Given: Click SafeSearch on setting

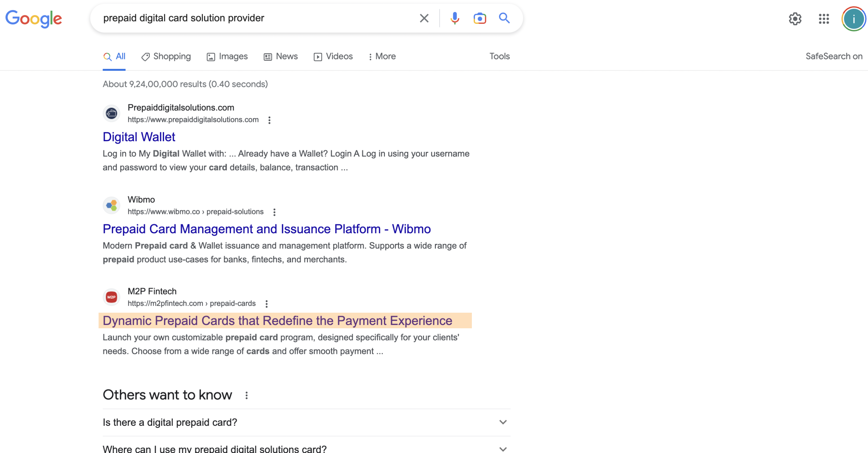Looking at the screenshot, I should point(833,56).
